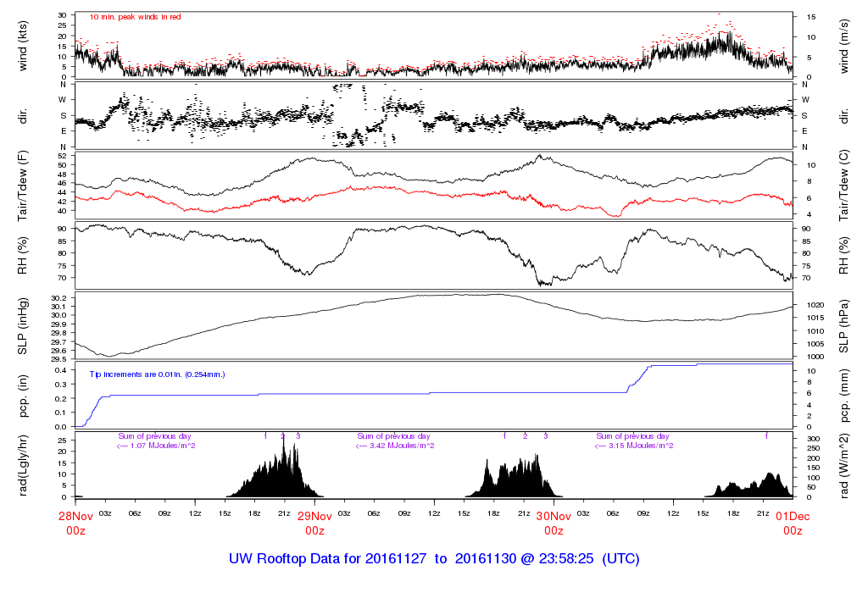Click the '30.2' tick on SLP axis
The image size is (868, 593).
click(58, 298)
